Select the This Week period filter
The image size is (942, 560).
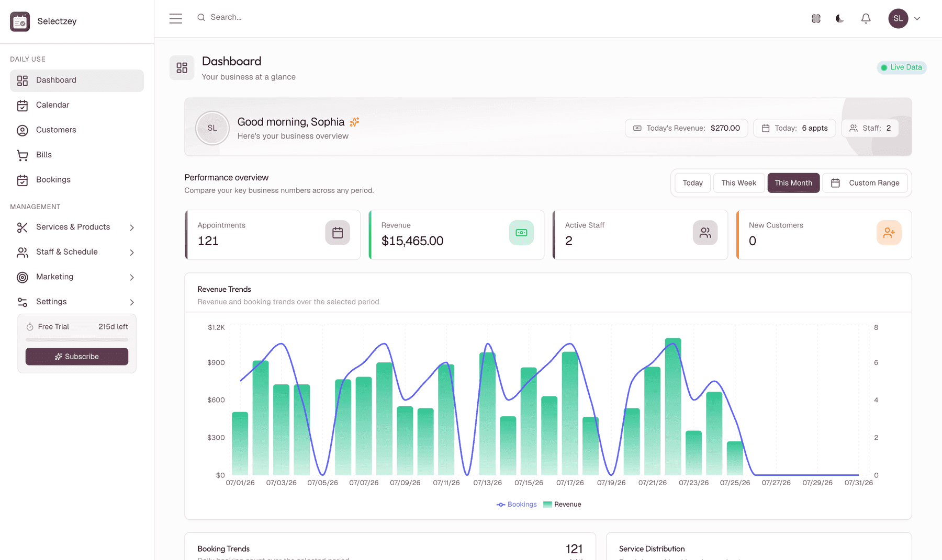pyautogui.click(x=738, y=183)
